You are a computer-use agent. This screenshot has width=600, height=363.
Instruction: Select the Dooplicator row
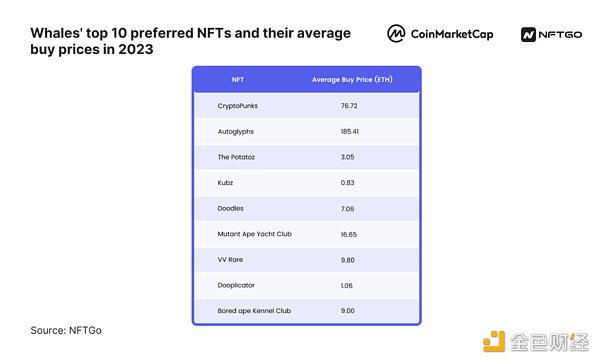coord(307,285)
